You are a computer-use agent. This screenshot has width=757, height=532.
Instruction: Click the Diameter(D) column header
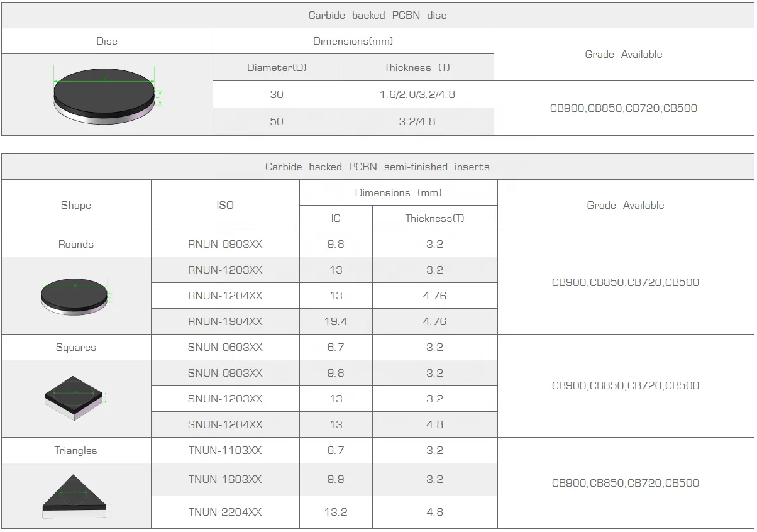[277, 67]
